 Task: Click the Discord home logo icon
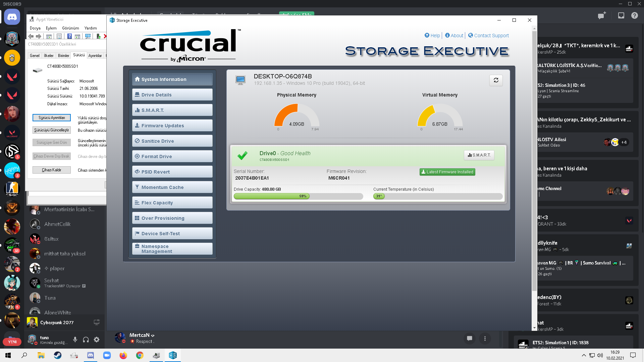coord(12,17)
